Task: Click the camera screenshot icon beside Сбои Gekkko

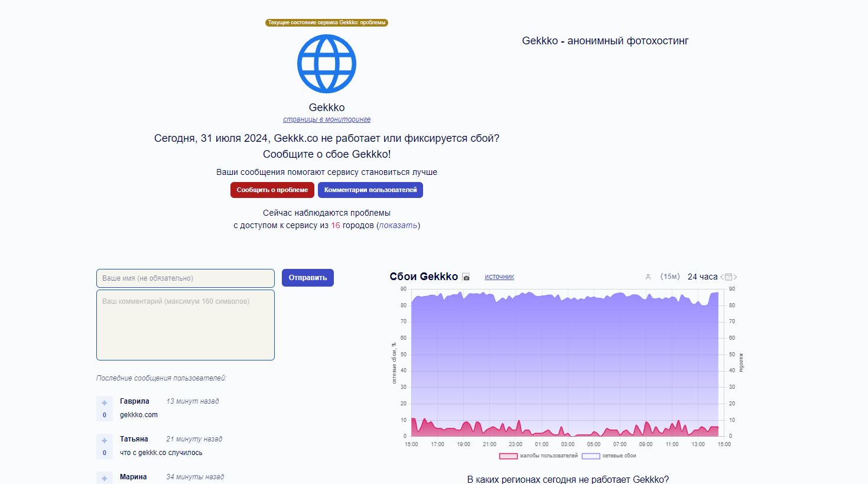Action: 466,277
